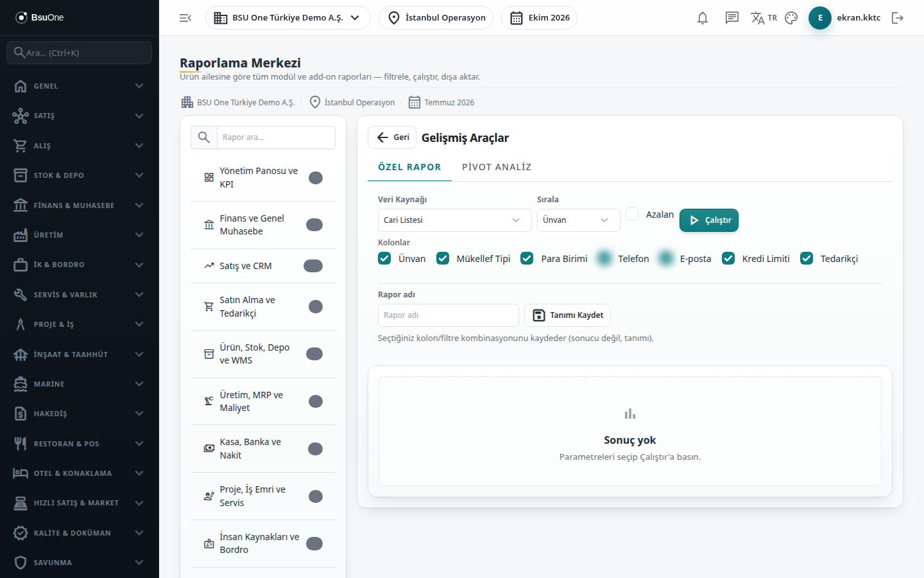Click the ÜRETİM factory icon
The width and height of the screenshot is (924, 578).
click(21, 235)
